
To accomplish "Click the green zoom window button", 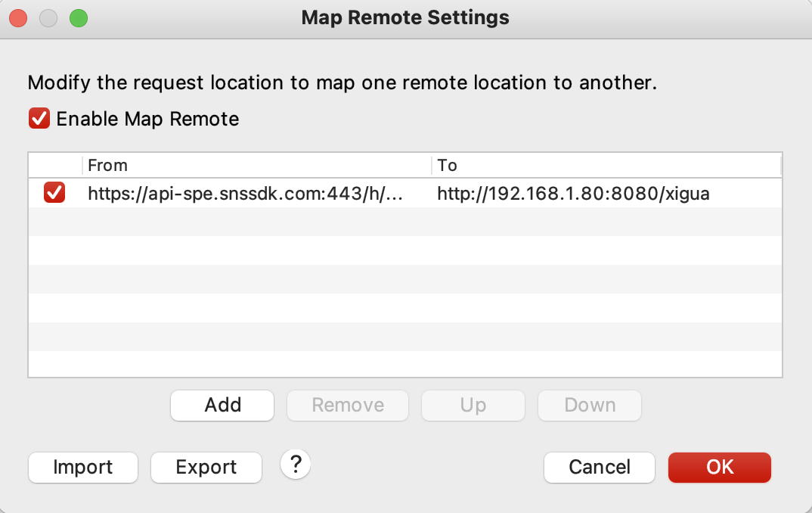I will click(78, 17).
